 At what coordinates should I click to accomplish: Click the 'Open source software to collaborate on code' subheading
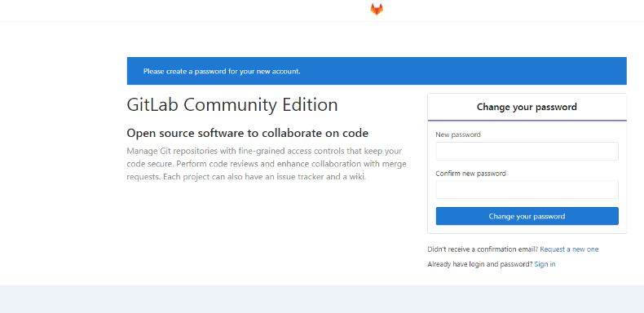coord(248,133)
